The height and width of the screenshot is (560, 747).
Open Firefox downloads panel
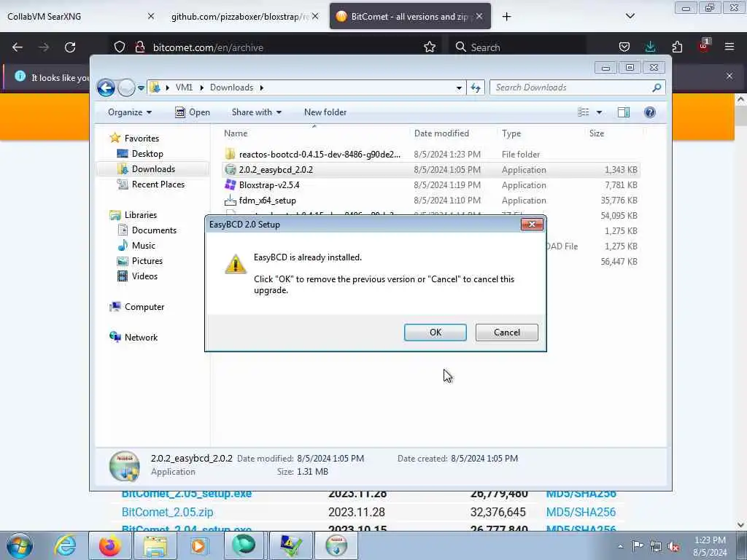(650, 47)
